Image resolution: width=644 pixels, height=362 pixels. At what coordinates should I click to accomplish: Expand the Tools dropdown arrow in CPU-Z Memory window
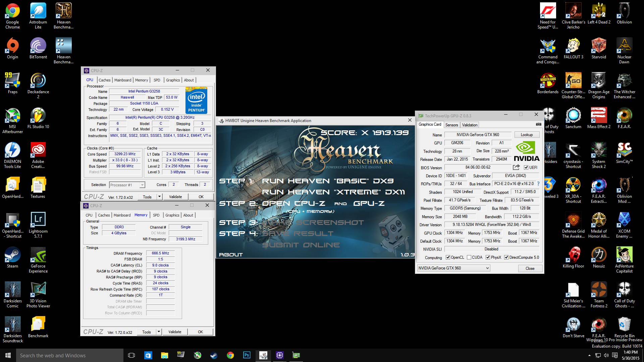[159, 332]
